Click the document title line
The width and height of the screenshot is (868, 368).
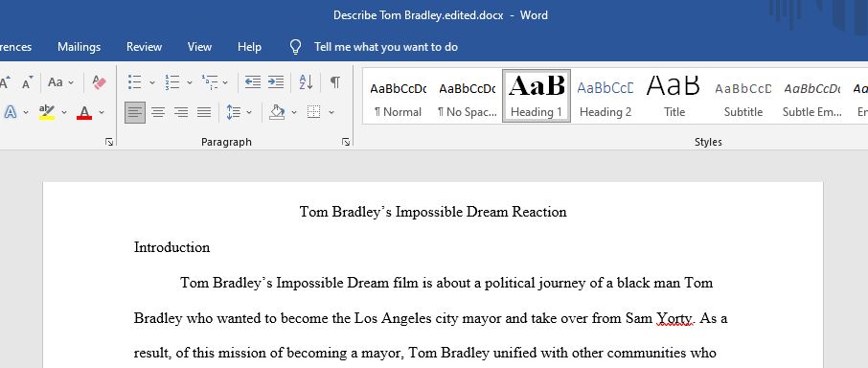click(433, 212)
